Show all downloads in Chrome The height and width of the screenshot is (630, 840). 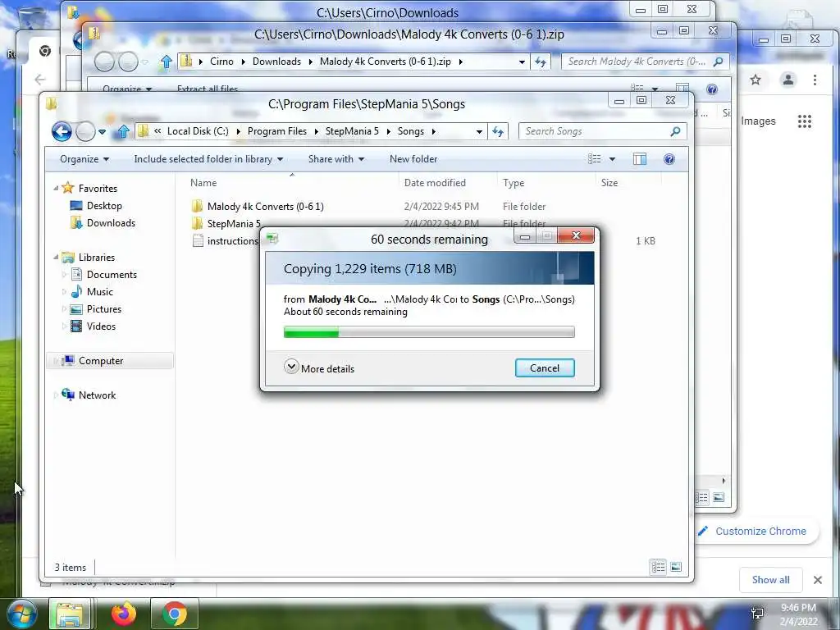pos(770,580)
